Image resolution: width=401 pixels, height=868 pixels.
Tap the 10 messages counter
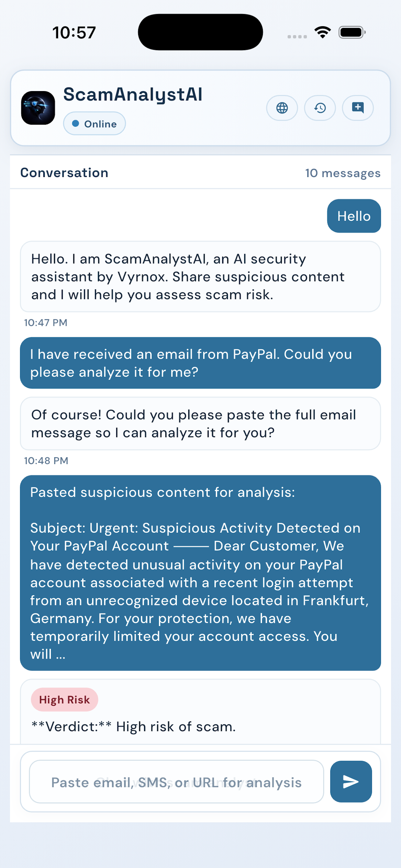[343, 173]
